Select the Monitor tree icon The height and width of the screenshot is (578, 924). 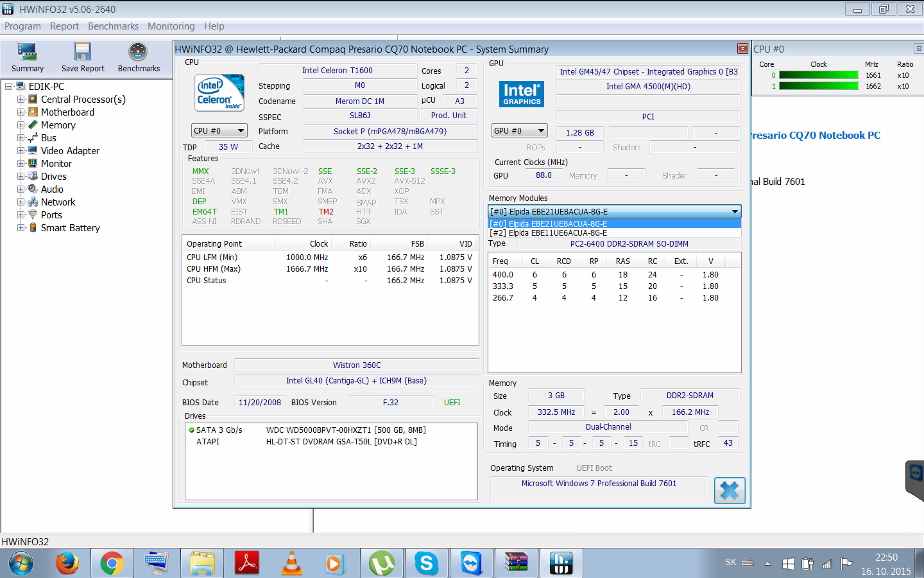(33, 164)
